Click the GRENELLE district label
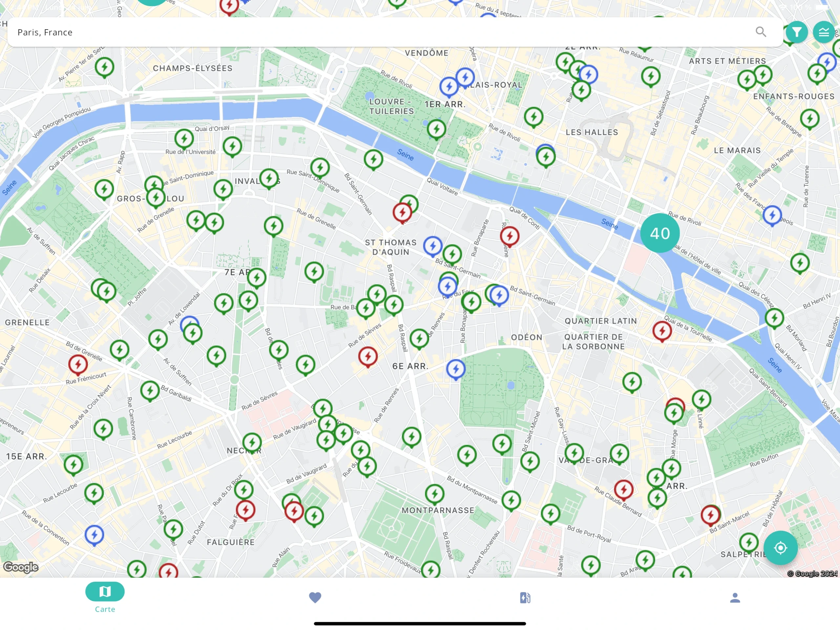The image size is (840, 630). pyautogui.click(x=27, y=323)
